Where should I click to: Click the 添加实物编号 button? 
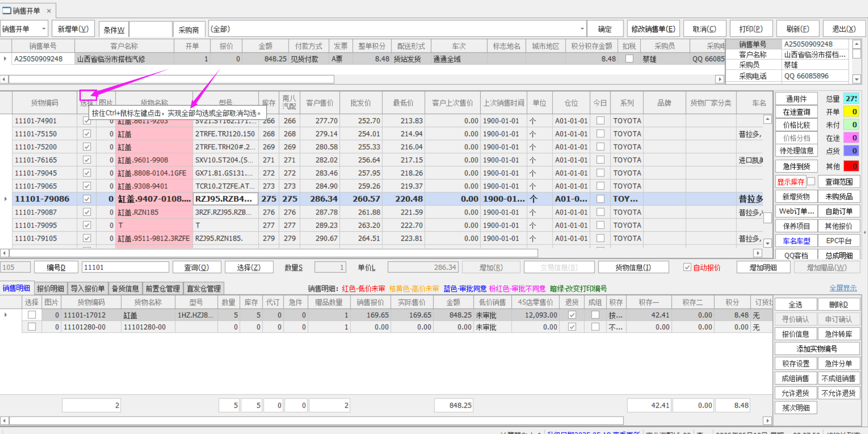pyautogui.click(x=817, y=349)
